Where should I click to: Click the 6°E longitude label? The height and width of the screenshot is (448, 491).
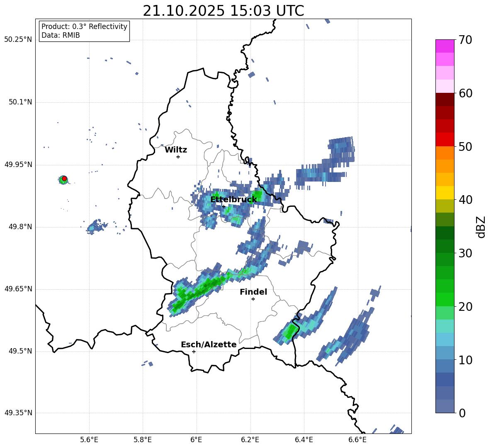[x=196, y=440]
